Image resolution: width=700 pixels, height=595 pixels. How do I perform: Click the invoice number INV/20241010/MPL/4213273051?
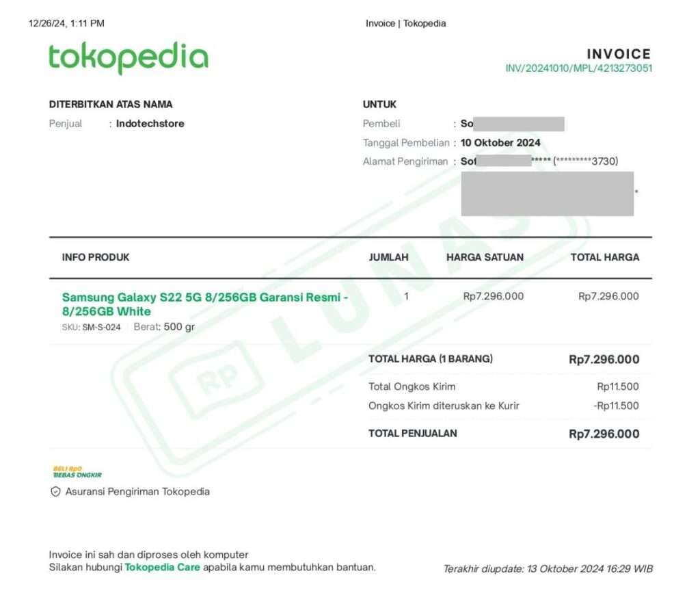click(578, 68)
